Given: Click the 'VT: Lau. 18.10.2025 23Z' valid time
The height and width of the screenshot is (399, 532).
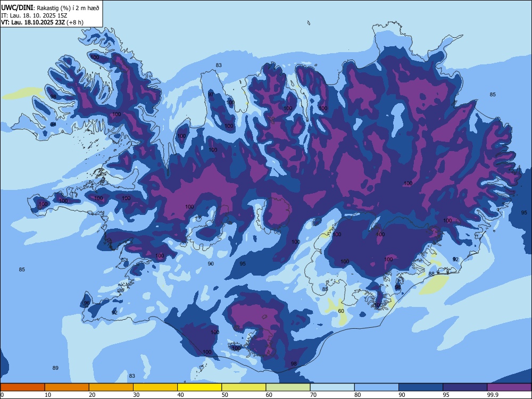Looking at the screenshot, I should 33,22.
